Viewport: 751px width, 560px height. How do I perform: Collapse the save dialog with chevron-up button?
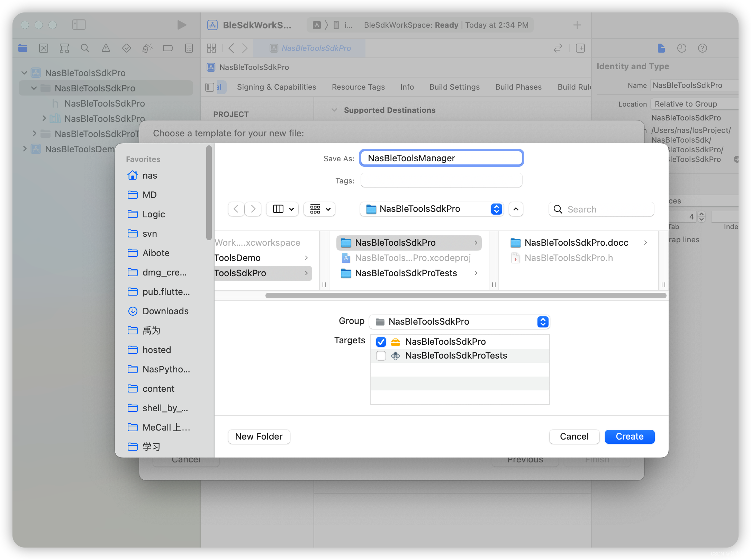tap(516, 209)
